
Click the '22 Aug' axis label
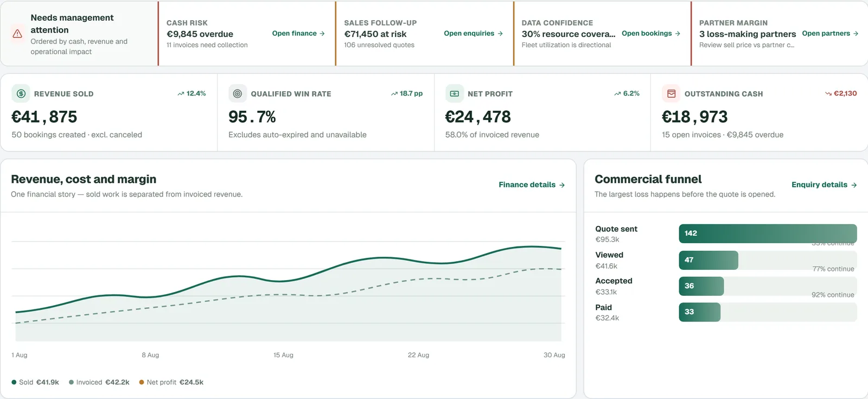[x=418, y=355]
